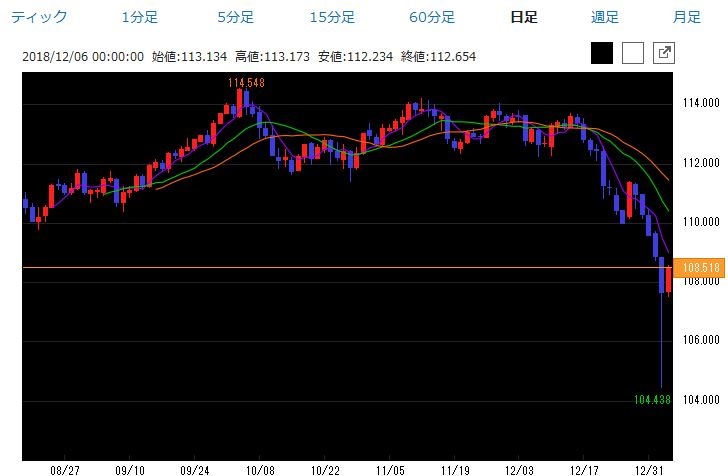Select the 1分足 timeframe tab
The width and height of the screenshot is (728, 476).
click(x=139, y=17)
